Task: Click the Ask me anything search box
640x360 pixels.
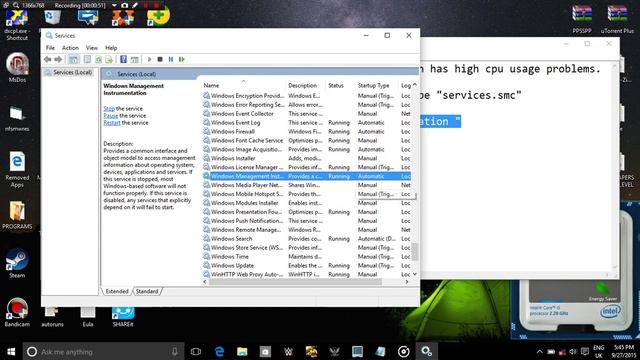Action: point(103,351)
